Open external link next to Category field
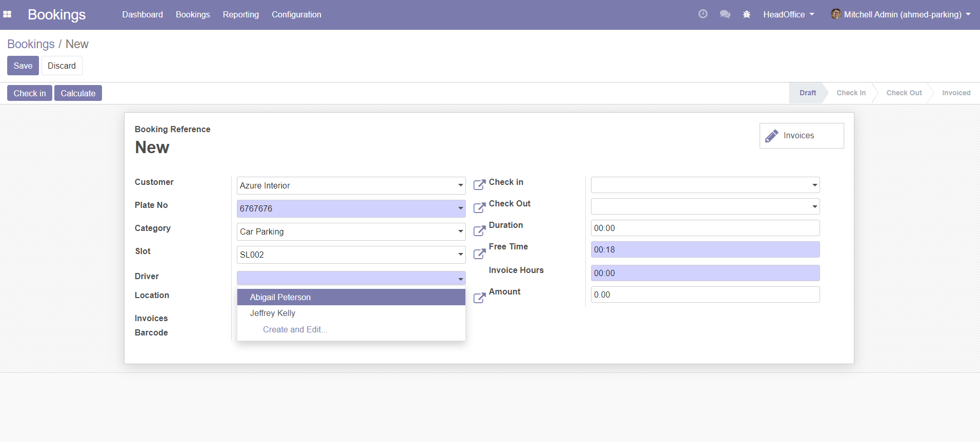980x442 pixels. (479, 231)
